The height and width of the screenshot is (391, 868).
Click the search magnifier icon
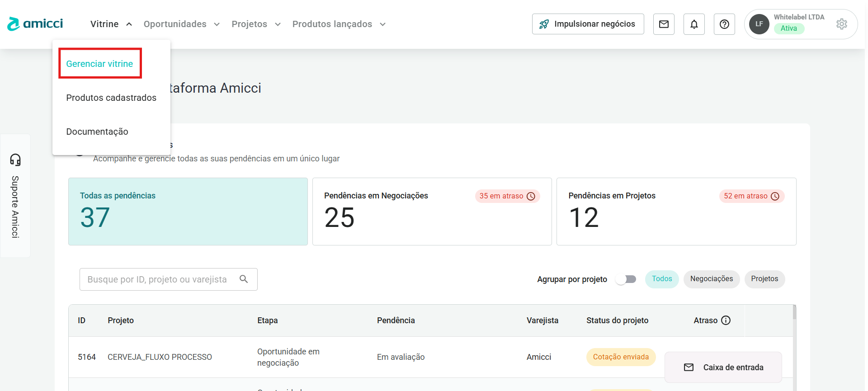click(244, 279)
